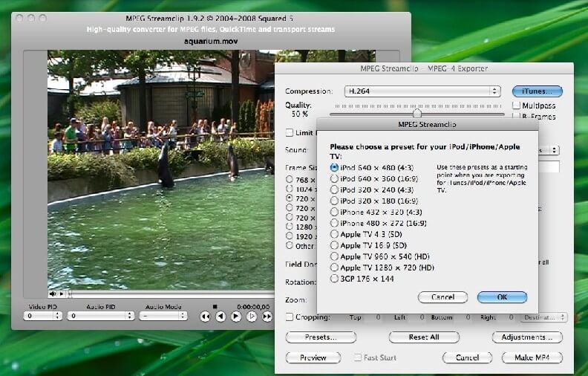
Task: Open the Compression H.264 dropdown
Action: click(422, 91)
